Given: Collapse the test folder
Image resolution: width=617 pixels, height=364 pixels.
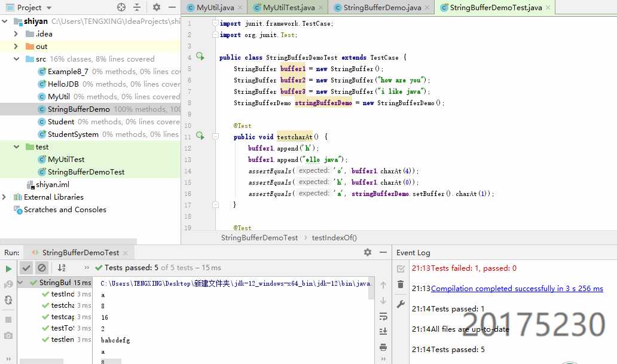Looking at the screenshot, I should tap(17, 147).
